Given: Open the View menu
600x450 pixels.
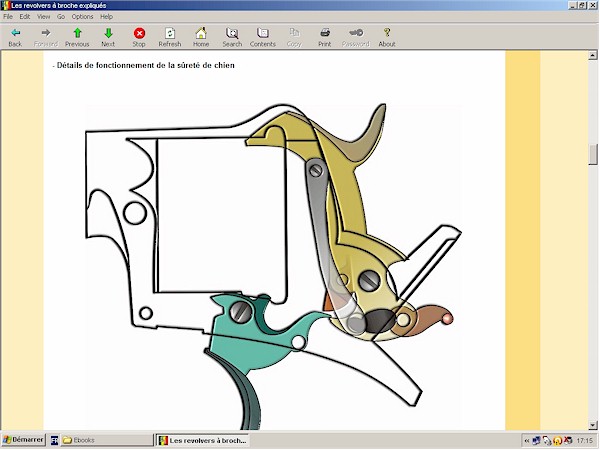Looking at the screenshot, I should click(x=43, y=17).
